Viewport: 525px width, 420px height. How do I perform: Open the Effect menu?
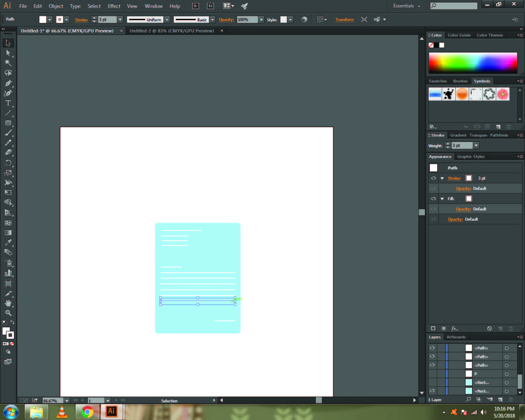(114, 6)
